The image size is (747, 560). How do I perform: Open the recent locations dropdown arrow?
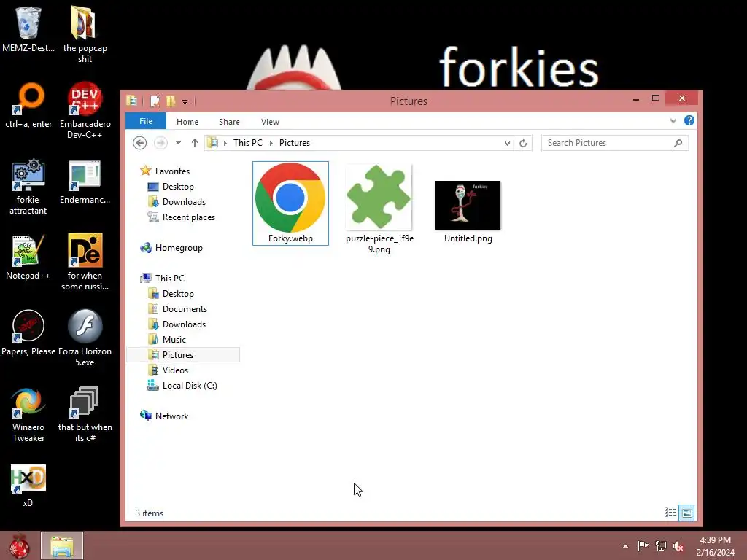click(x=178, y=143)
